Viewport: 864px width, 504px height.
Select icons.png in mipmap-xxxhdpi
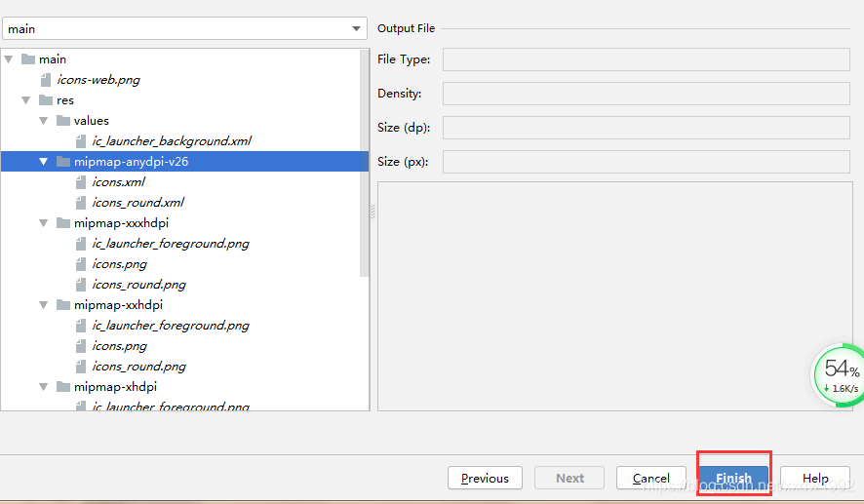(x=119, y=264)
